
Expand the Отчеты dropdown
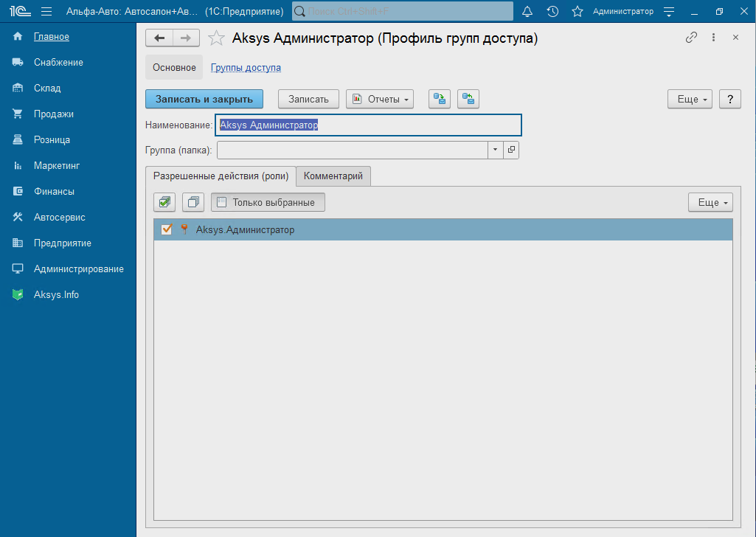pos(380,99)
